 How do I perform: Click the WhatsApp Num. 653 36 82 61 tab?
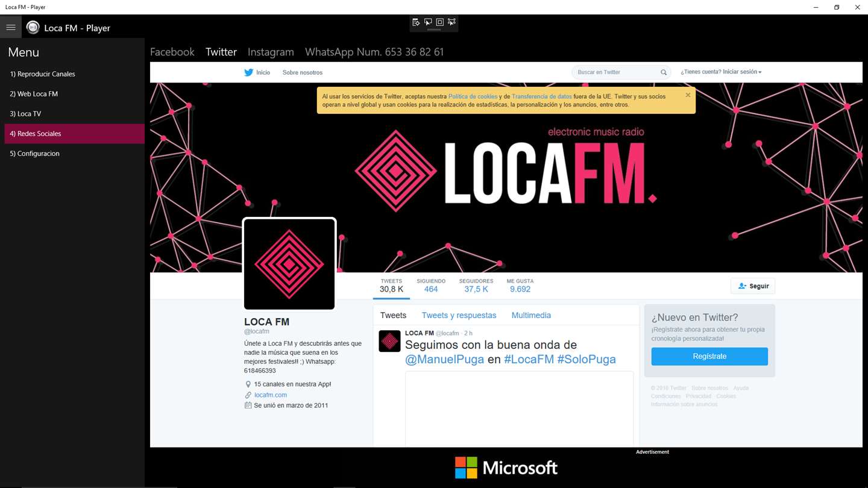tap(374, 52)
